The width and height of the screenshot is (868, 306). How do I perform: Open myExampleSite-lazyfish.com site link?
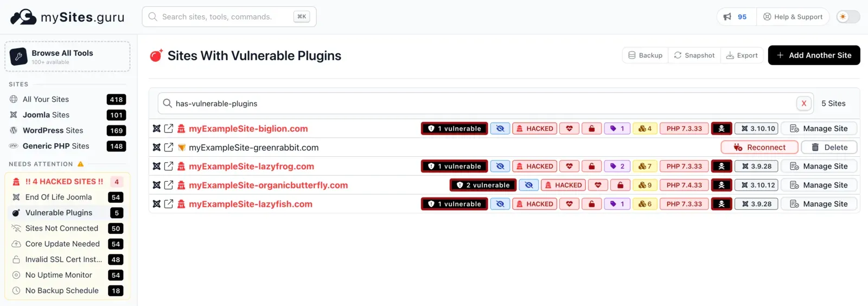point(251,204)
